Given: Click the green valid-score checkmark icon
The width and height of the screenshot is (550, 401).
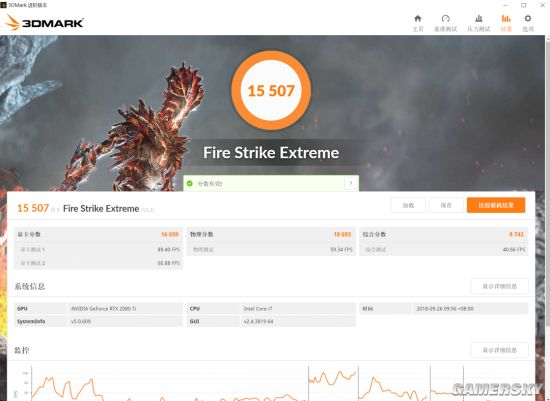Looking at the screenshot, I should [x=190, y=183].
